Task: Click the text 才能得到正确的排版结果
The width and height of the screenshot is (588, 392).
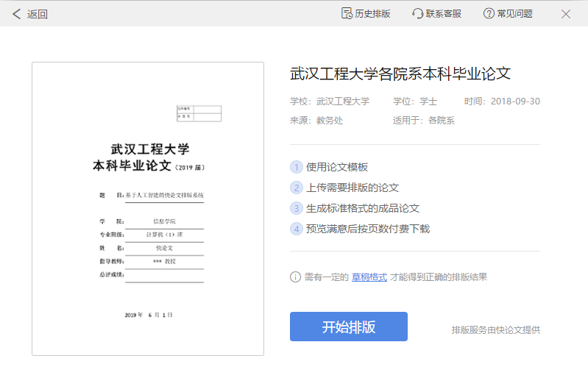Action: 439,277
